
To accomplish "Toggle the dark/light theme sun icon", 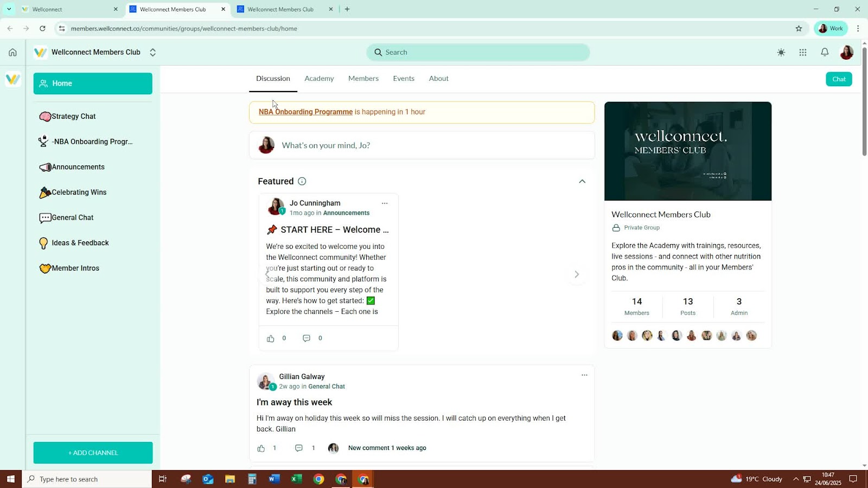I will pos(781,53).
